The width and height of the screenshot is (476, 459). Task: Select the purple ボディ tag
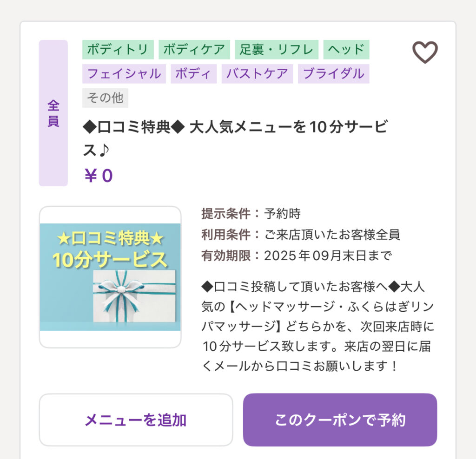click(x=193, y=73)
